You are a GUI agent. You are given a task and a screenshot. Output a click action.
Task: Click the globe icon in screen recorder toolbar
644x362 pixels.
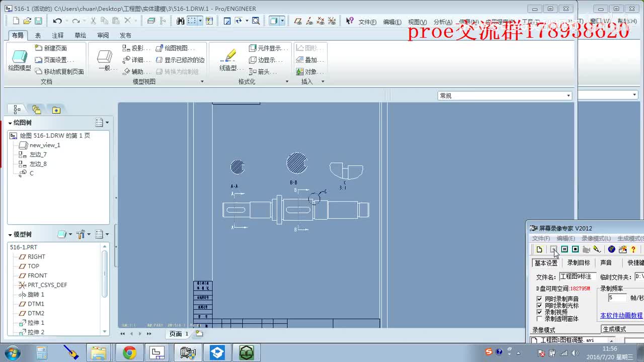[x=612, y=249]
